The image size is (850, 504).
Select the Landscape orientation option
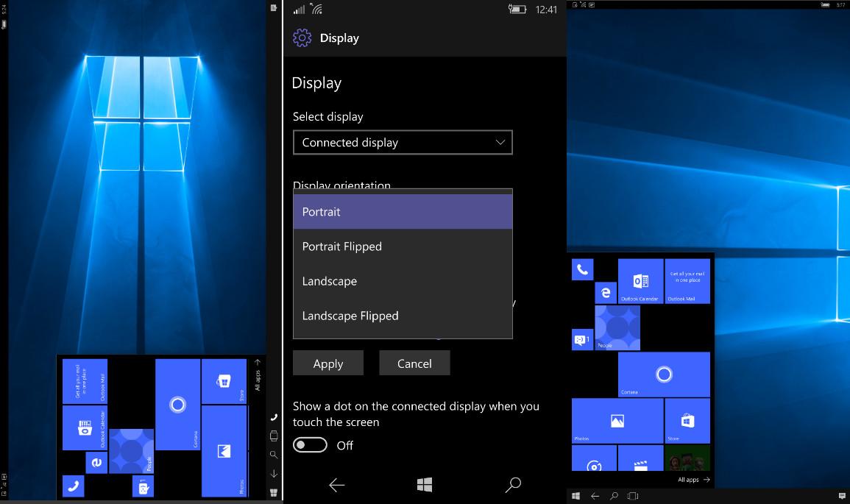point(403,281)
